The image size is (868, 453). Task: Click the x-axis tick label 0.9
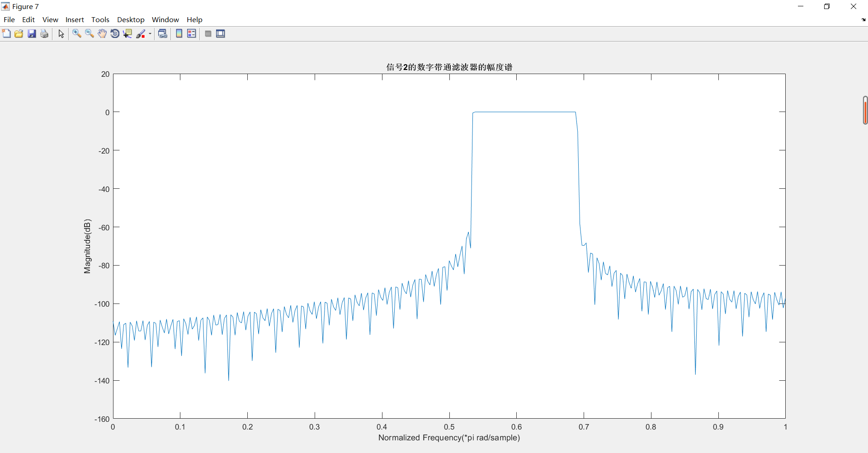718,427
